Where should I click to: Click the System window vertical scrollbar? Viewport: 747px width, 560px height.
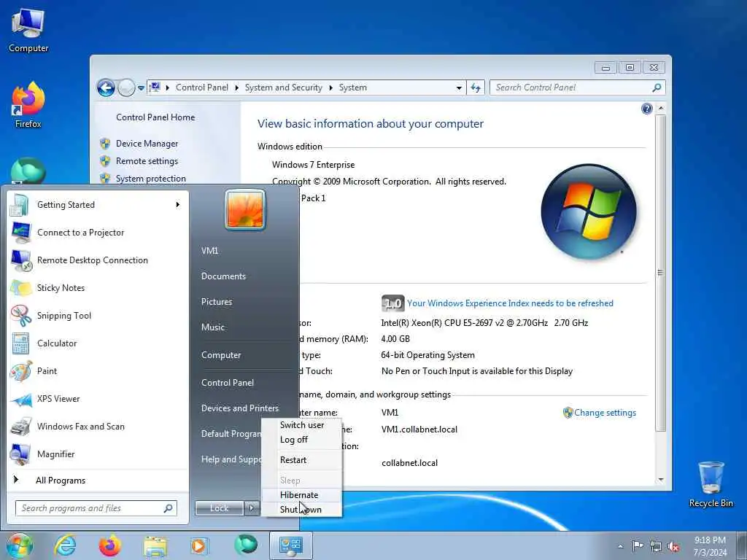(660, 273)
